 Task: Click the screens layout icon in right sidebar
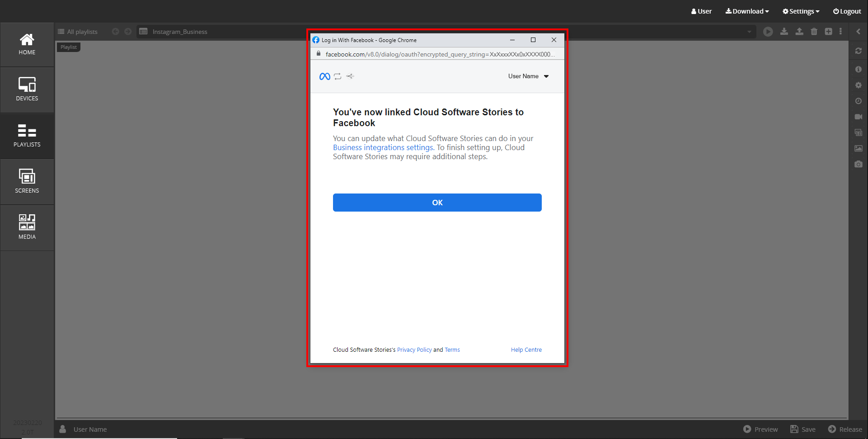point(859,132)
